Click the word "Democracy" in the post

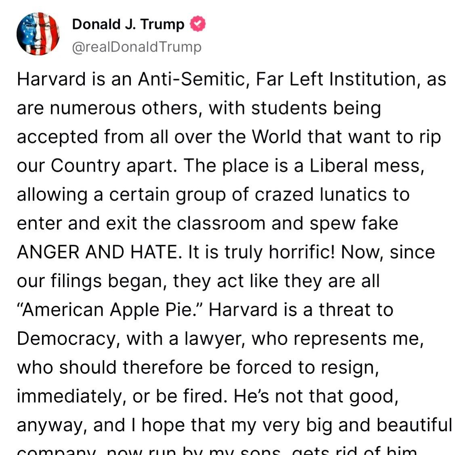(67, 338)
